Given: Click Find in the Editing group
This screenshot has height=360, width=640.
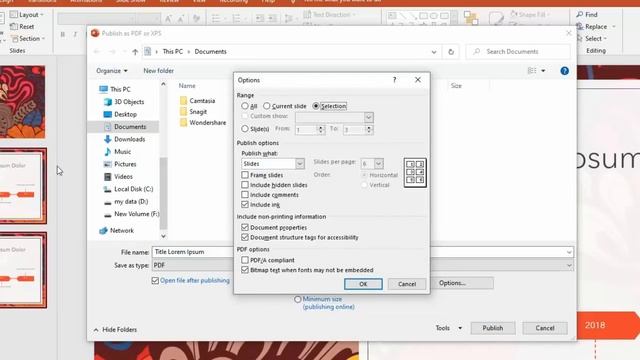Looking at the screenshot, I should click(x=587, y=14).
